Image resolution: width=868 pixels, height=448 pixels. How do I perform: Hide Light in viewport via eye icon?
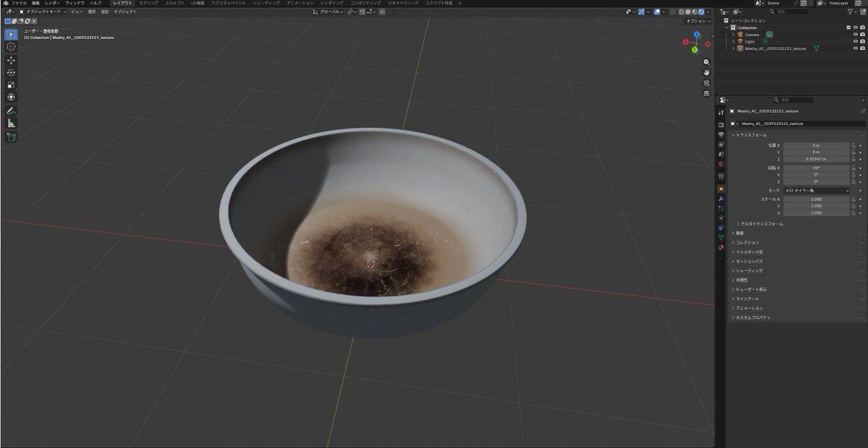point(856,41)
